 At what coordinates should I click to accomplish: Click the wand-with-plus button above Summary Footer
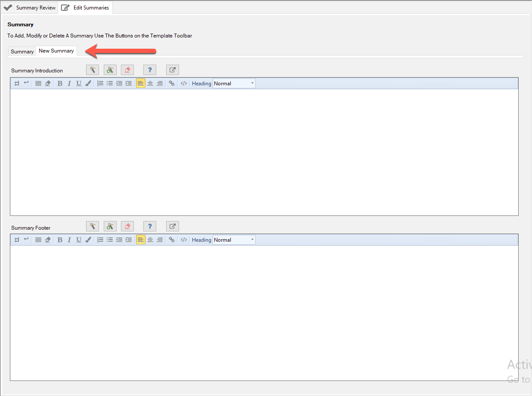(x=110, y=226)
